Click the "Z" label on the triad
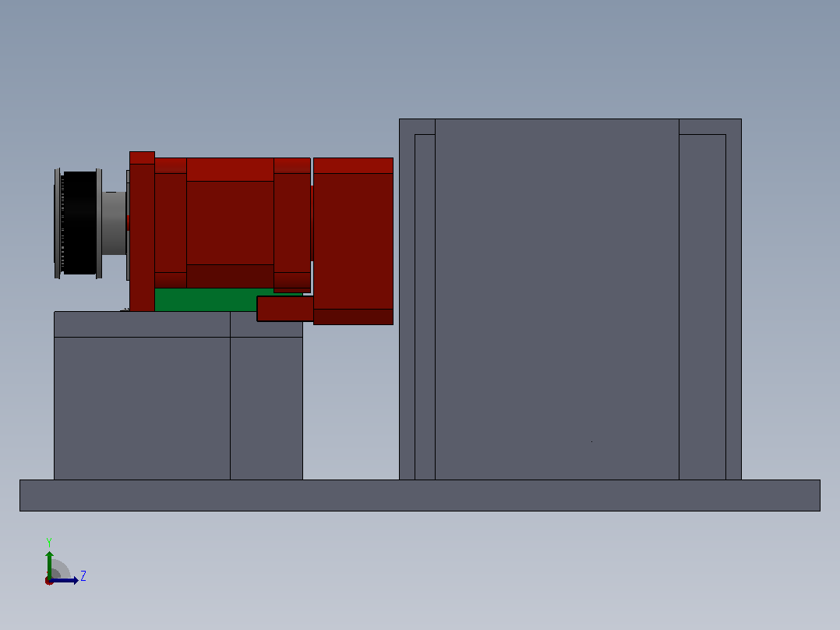Screen dimensions: 840x630 [x=83, y=576]
